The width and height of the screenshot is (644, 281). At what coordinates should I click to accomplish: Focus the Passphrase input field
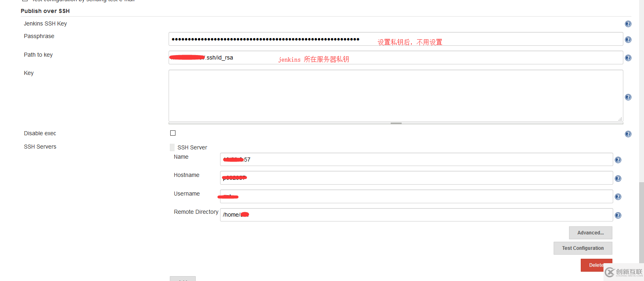(x=396, y=39)
